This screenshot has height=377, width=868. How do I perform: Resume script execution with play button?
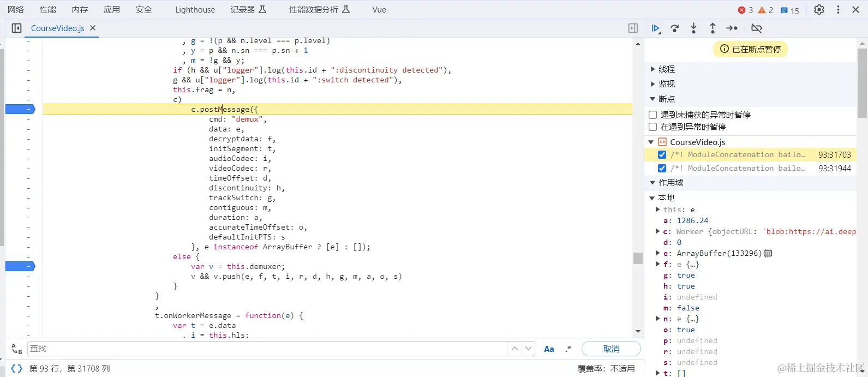(656, 28)
